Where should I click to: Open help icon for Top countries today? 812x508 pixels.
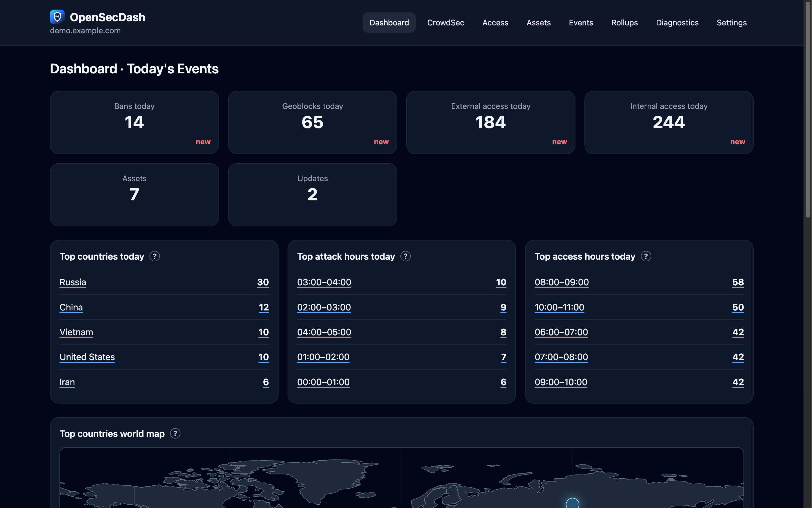point(154,256)
